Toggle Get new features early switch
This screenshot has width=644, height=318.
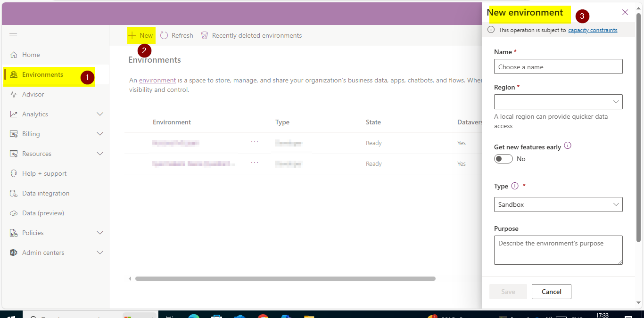click(x=504, y=159)
